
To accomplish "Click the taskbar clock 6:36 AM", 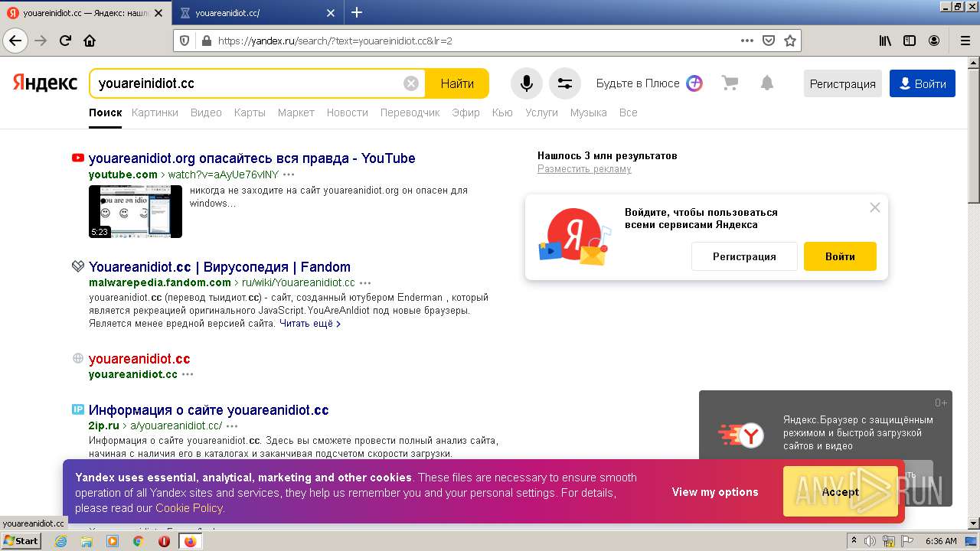I will point(941,541).
